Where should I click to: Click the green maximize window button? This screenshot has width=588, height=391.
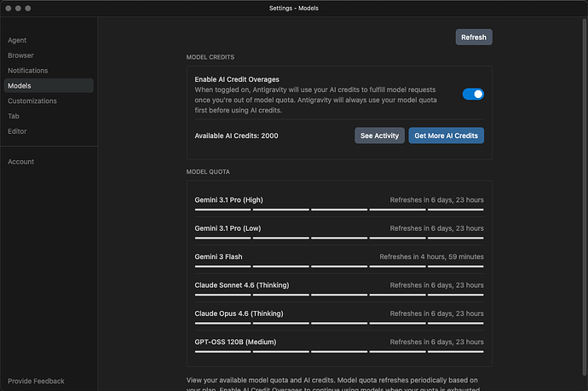[28, 8]
